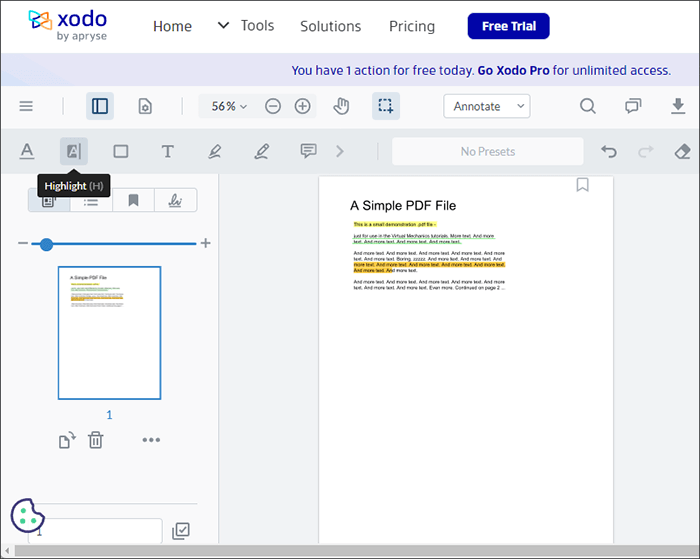Select the Highlight text tool
700x559 pixels.
coord(74,151)
